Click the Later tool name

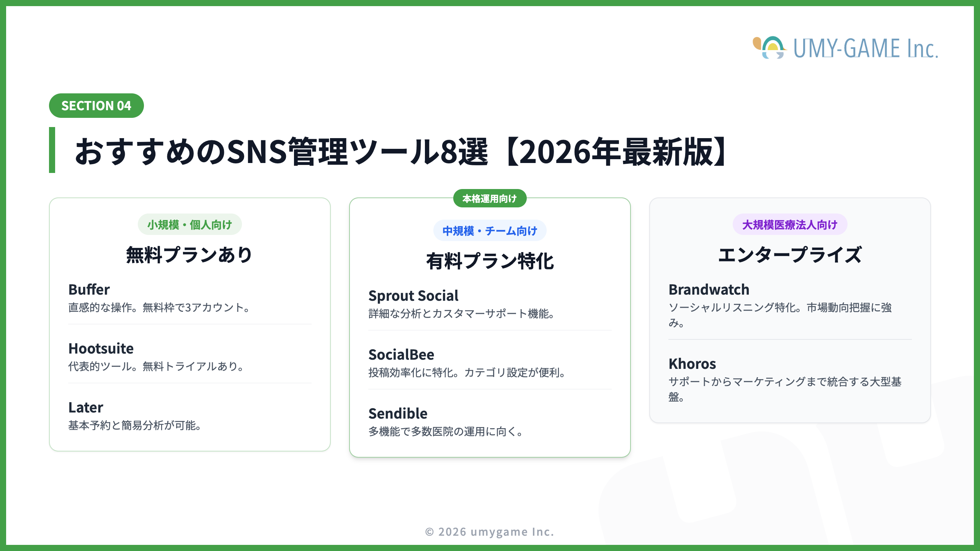click(x=86, y=408)
